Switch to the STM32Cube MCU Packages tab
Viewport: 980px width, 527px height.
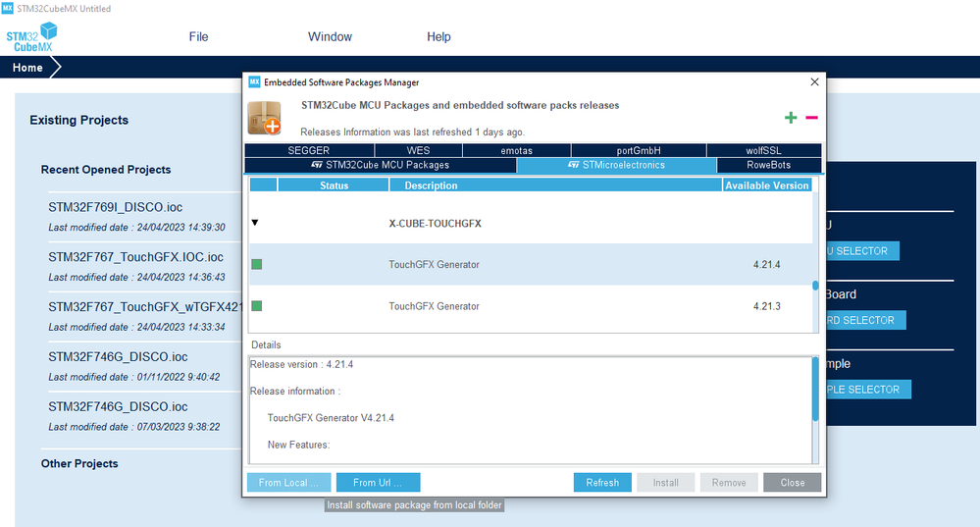(x=381, y=165)
